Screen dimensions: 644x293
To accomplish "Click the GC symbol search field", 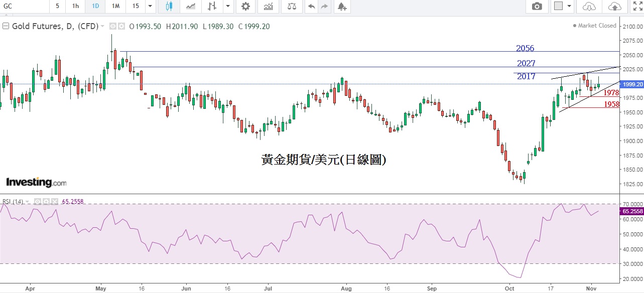I will pyautogui.click(x=23, y=7).
